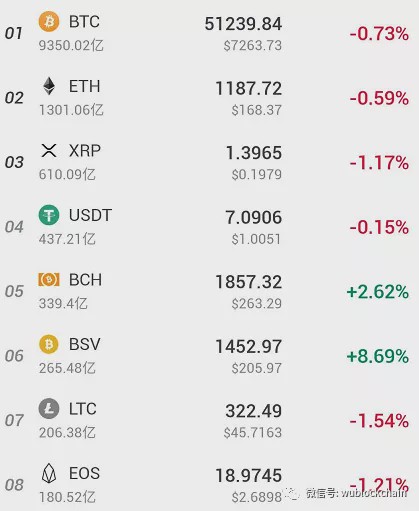
Task: Tap the grey Litecoin LTC icon
Action: (x=49, y=408)
